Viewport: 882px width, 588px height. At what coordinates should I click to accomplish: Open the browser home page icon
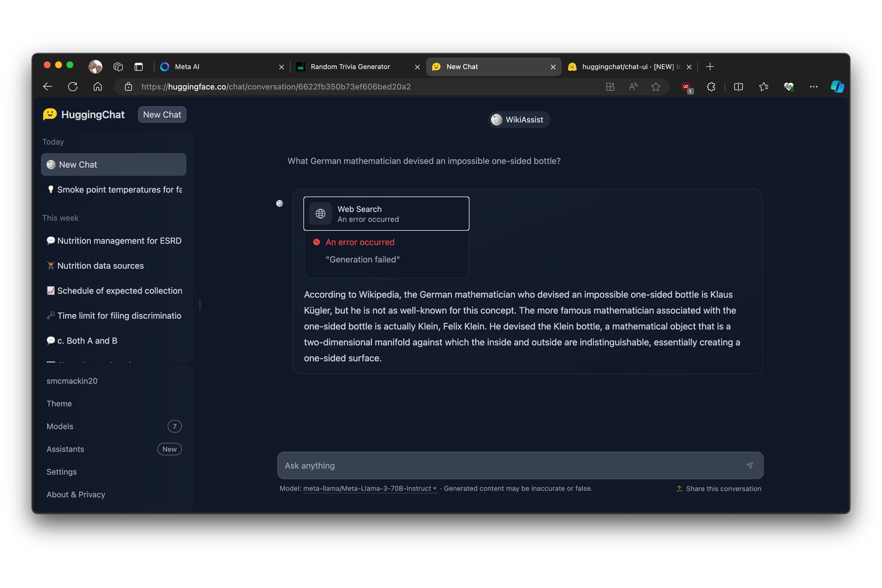pyautogui.click(x=98, y=87)
